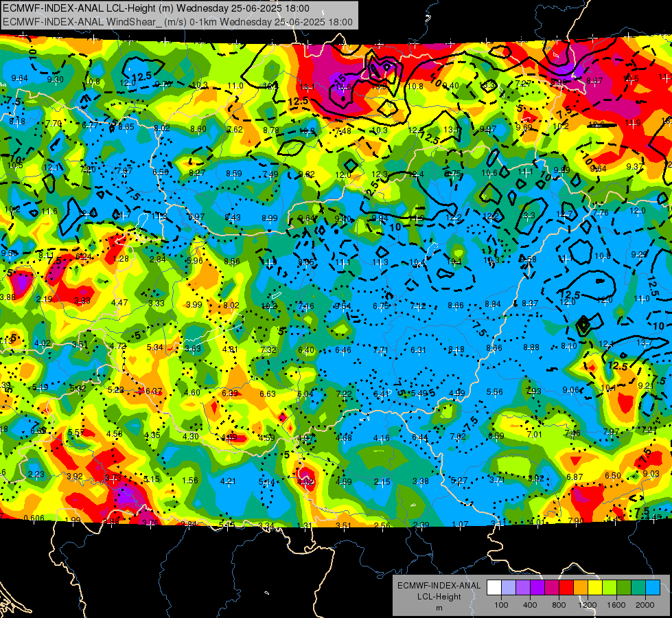Click the orange legend swatch
The image size is (672, 618).
pos(580,588)
